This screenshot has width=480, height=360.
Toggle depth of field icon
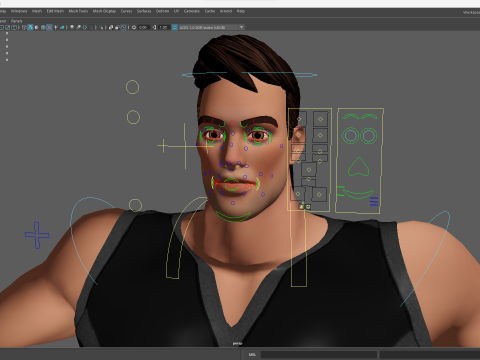91,27
